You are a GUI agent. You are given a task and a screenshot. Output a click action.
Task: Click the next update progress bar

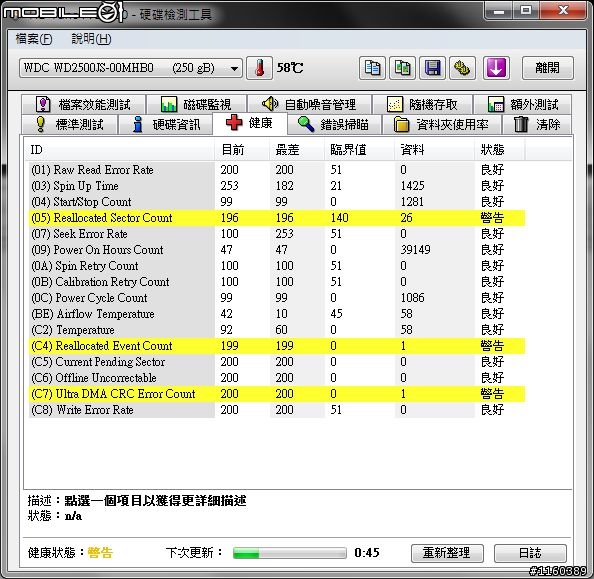[x=290, y=553]
